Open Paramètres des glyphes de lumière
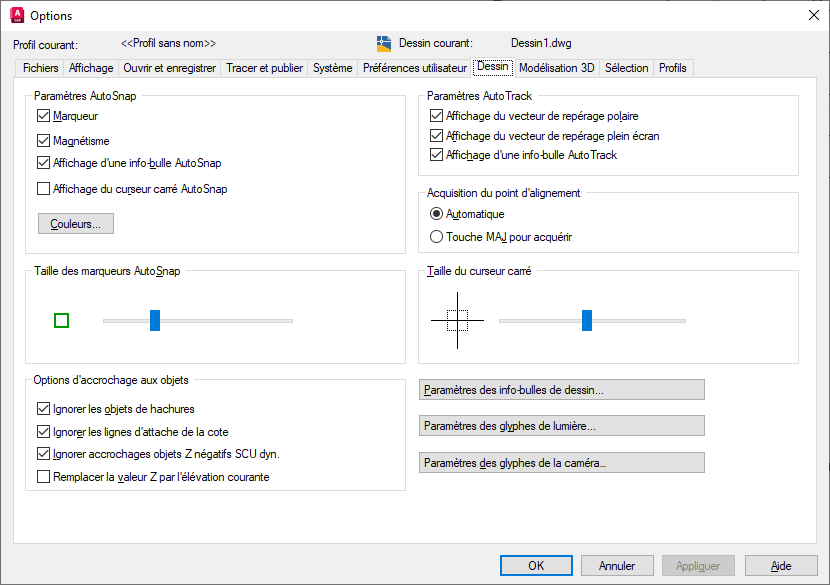830x585 pixels. point(561,426)
